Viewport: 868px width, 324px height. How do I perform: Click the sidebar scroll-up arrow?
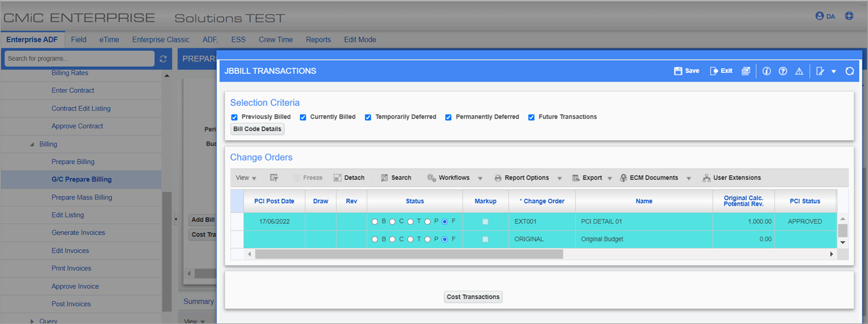(167, 76)
